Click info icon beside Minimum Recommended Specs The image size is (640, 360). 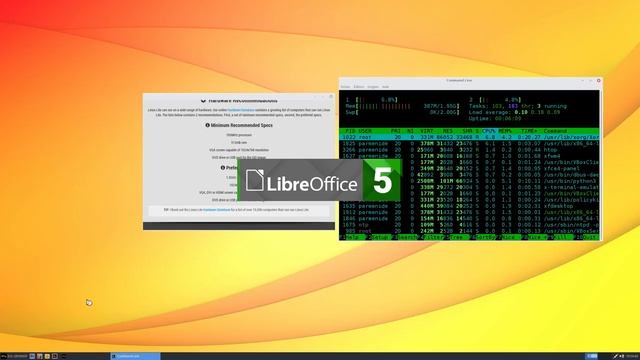coord(207,125)
